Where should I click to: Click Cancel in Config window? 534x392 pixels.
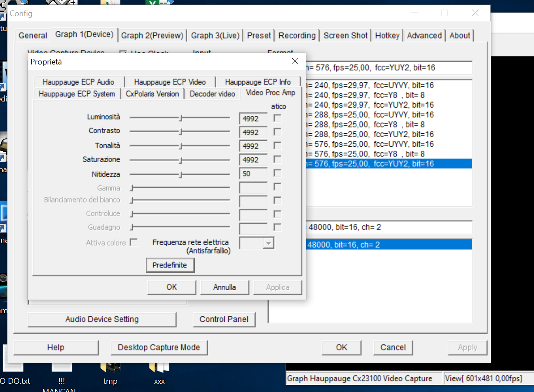pos(393,348)
